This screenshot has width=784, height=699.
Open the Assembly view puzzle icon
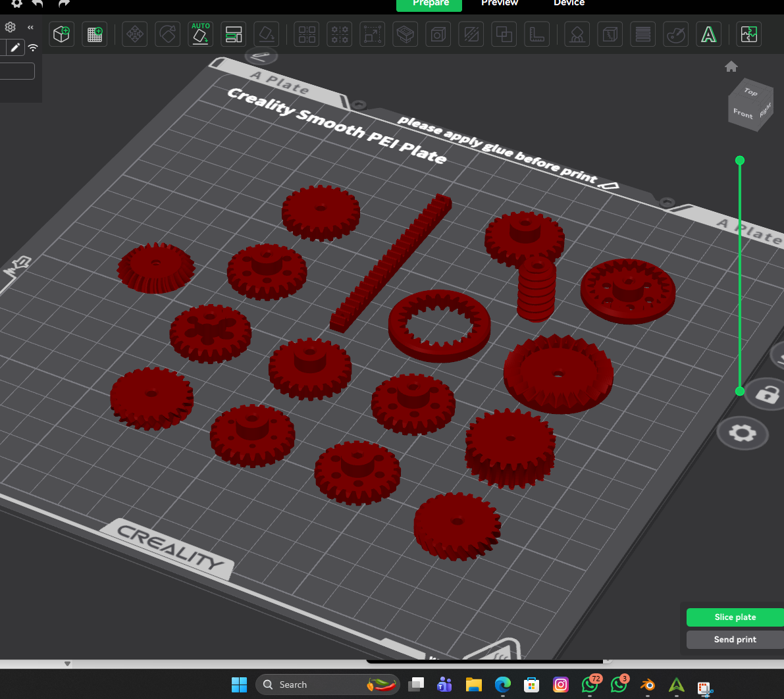coord(748,34)
